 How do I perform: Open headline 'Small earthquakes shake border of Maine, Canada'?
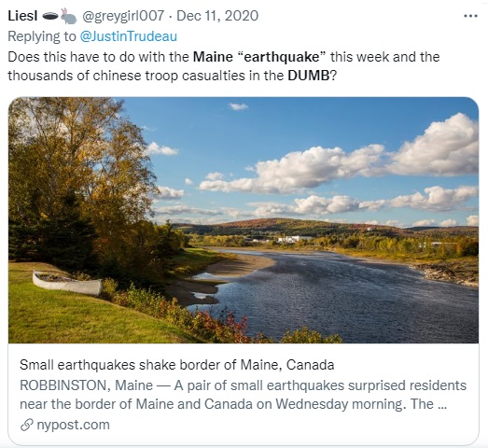point(176,365)
